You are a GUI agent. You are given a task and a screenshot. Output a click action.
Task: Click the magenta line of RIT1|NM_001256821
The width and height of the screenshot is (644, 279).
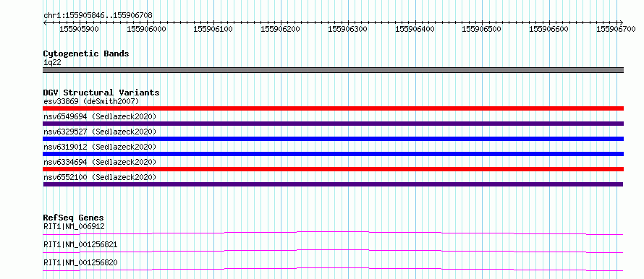pos(333,250)
